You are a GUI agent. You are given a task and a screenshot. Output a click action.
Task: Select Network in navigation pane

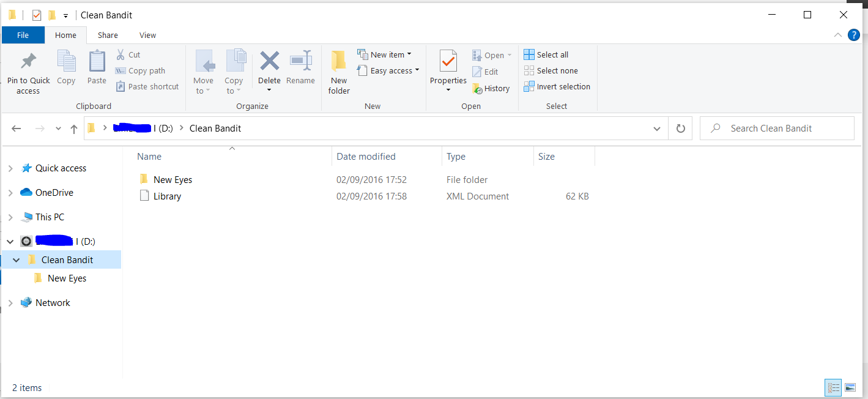(53, 303)
